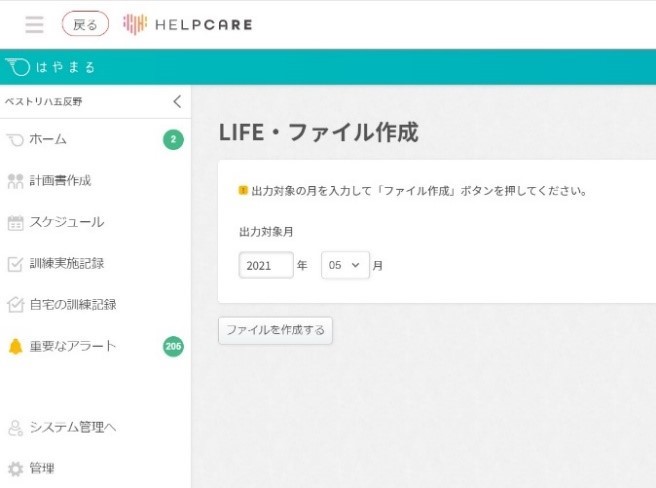Click the 戻る back button
The image size is (656, 488).
85,24
